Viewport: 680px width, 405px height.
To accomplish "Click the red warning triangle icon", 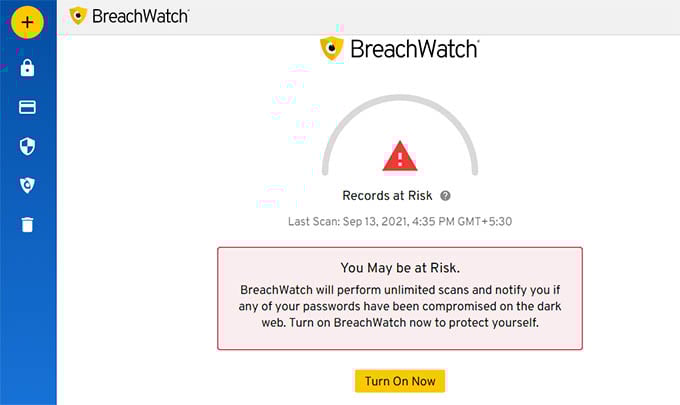I will (x=400, y=156).
